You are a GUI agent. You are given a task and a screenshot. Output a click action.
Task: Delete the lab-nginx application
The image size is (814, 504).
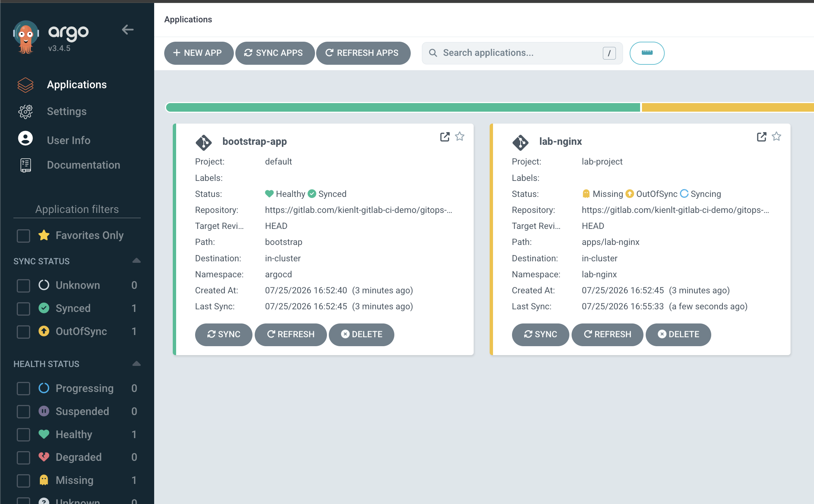tap(678, 334)
